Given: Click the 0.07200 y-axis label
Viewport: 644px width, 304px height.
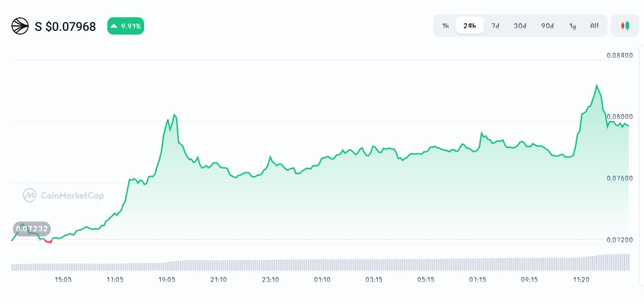Looking at the screenshot, I should (x=619, y=240).
